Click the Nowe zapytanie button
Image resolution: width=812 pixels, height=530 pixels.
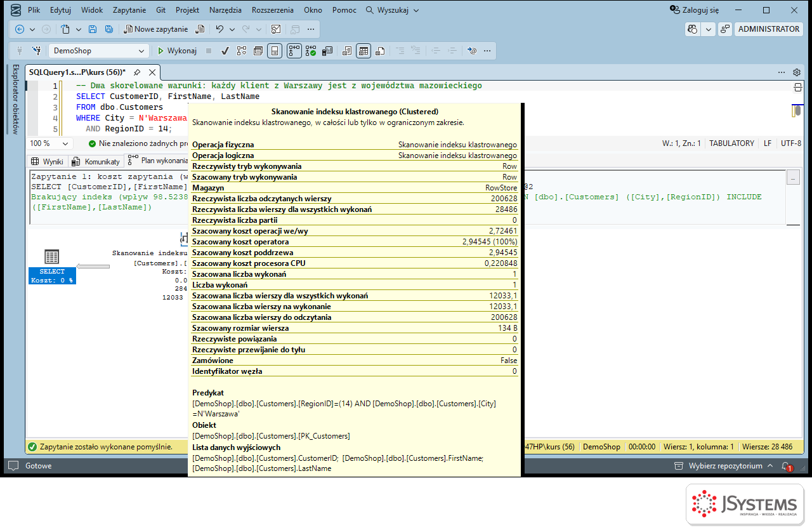coord(155,29)
